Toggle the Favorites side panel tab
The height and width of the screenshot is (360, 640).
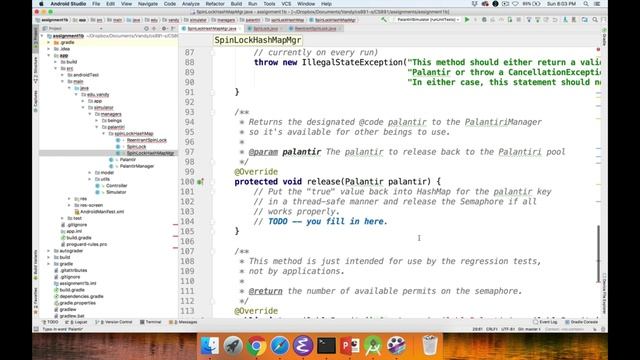[36, 301]
